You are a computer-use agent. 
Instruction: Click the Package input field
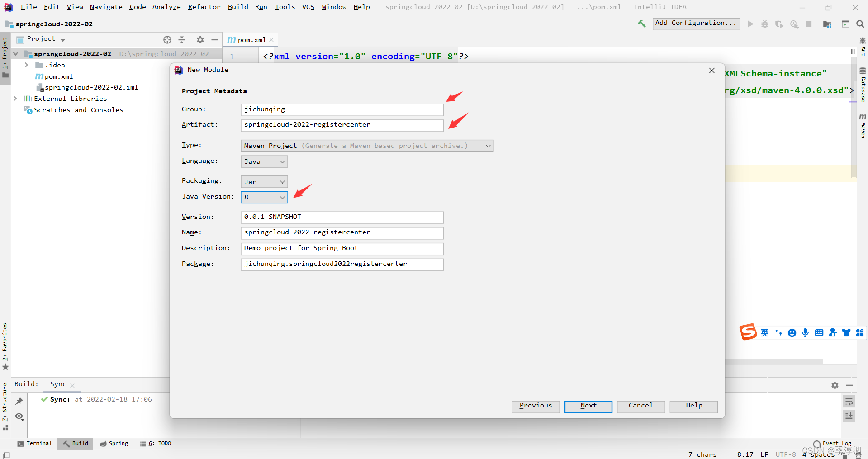(342, 264)
